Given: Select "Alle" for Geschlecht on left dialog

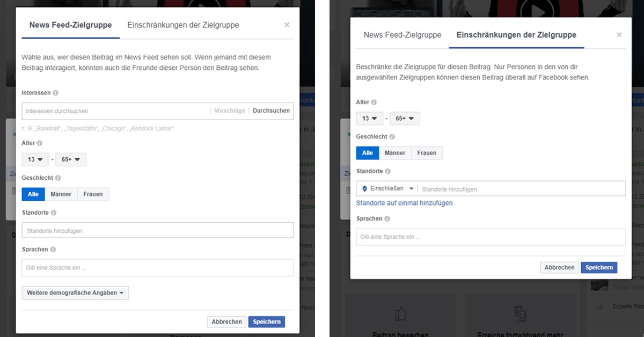Looking at the screenshot, I should [33, 194].
